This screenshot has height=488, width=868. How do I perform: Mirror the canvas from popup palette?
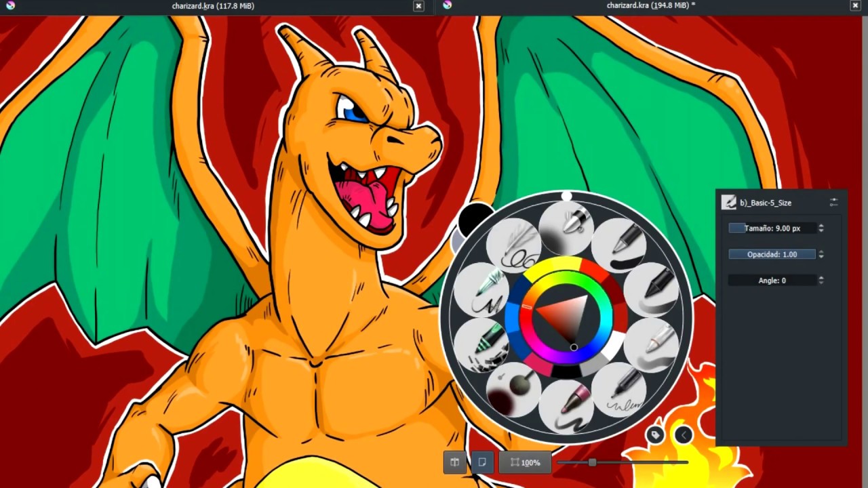tap(455, 462)
